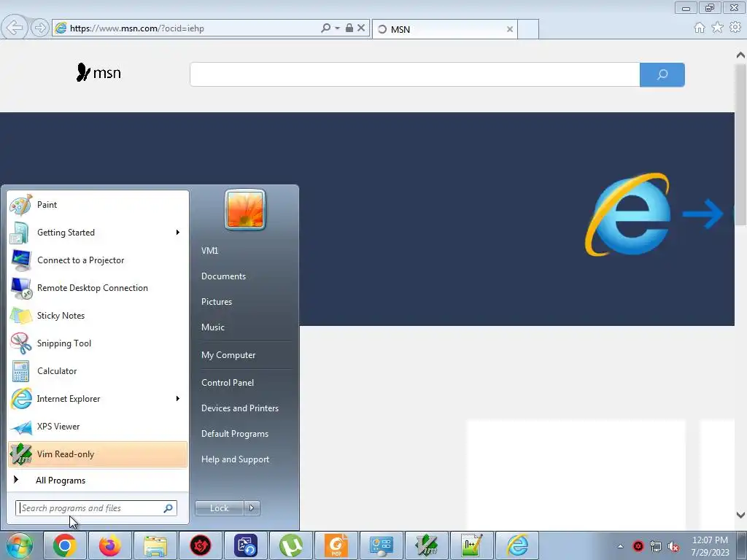This screenshot has height=560, width=747.
Task: Click the muted volume tray icon
Action: [673, 547]
